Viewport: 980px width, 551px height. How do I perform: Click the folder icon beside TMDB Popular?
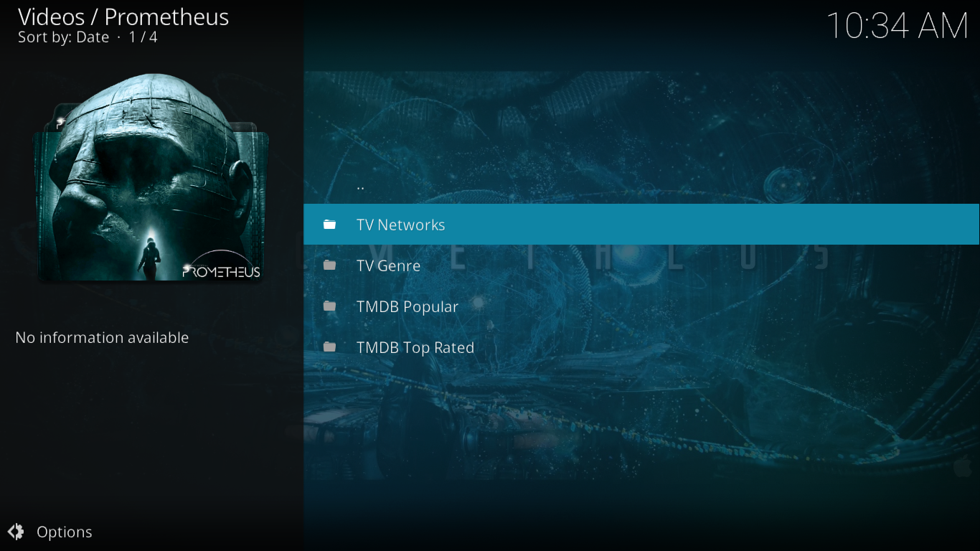(329, 306)
